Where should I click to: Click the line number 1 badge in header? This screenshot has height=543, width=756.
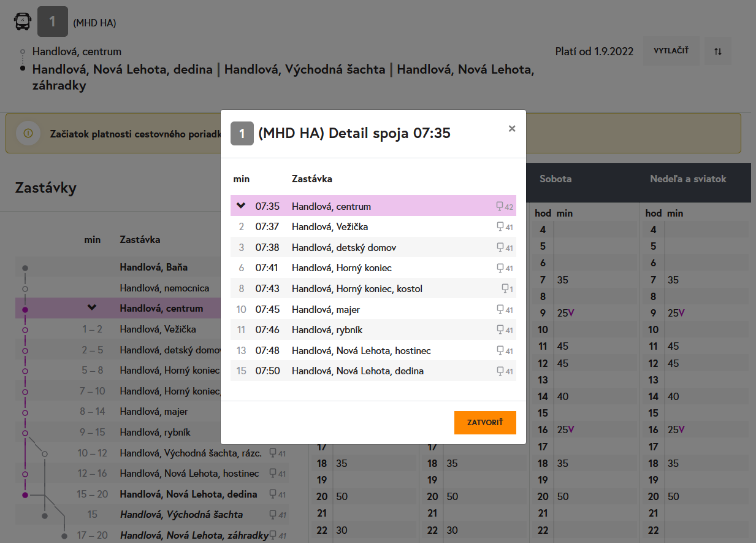[53, 22]
